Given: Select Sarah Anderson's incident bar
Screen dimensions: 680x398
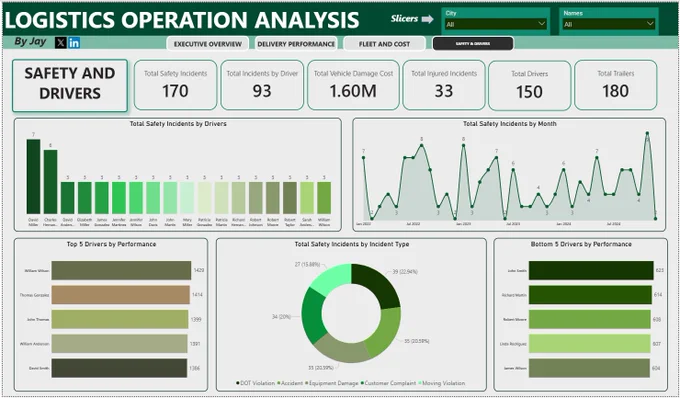Looking at the screenshot, I should pos(307,198).
